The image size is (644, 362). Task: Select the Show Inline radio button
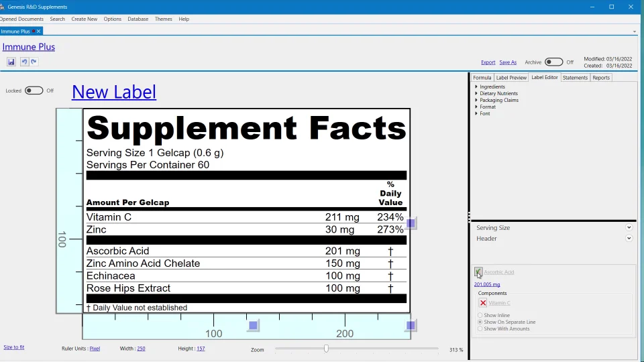tap(480, 315)
